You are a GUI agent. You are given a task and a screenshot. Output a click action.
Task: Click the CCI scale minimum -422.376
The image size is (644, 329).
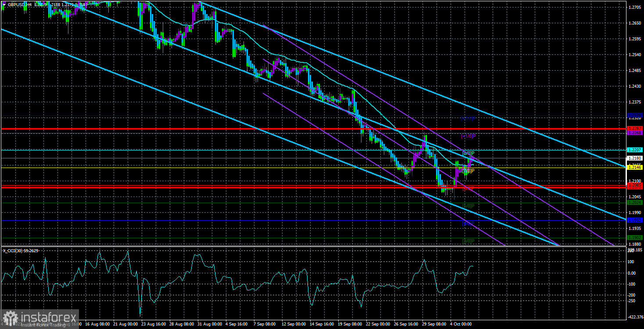tap(635, 317)
